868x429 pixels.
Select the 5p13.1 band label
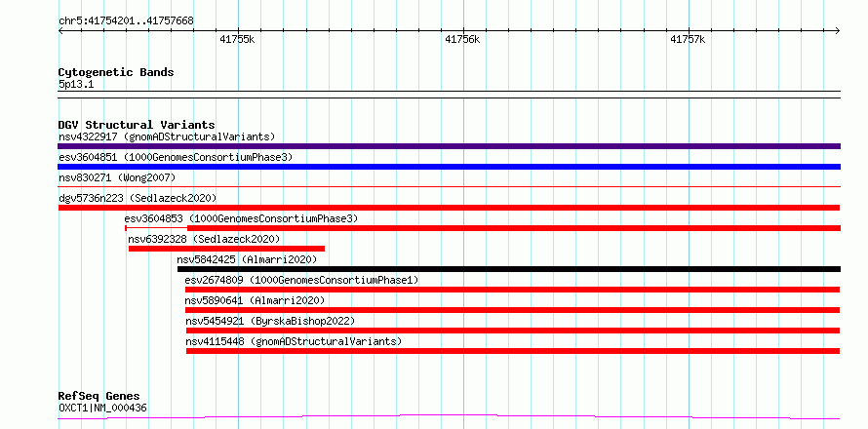tap(76, 85)
